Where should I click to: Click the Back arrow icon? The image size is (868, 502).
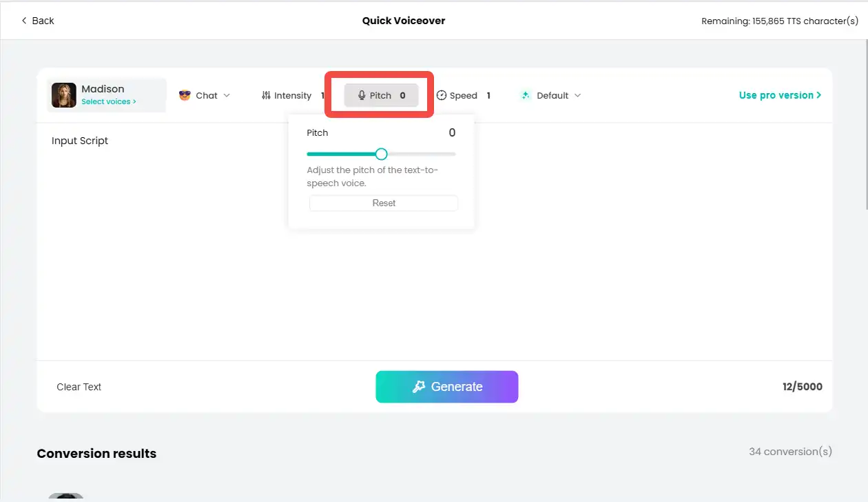point(24,21)
